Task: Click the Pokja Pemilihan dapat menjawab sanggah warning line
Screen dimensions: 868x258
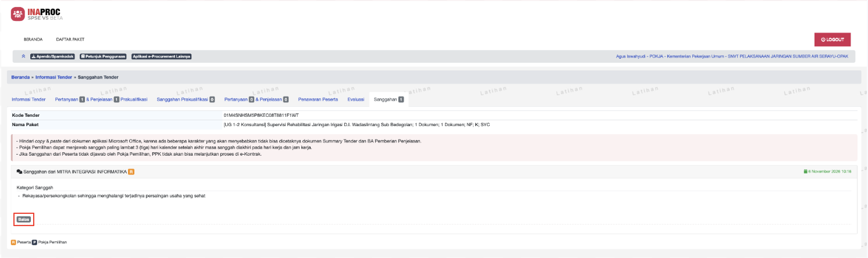Action: (x=164, y=148)
